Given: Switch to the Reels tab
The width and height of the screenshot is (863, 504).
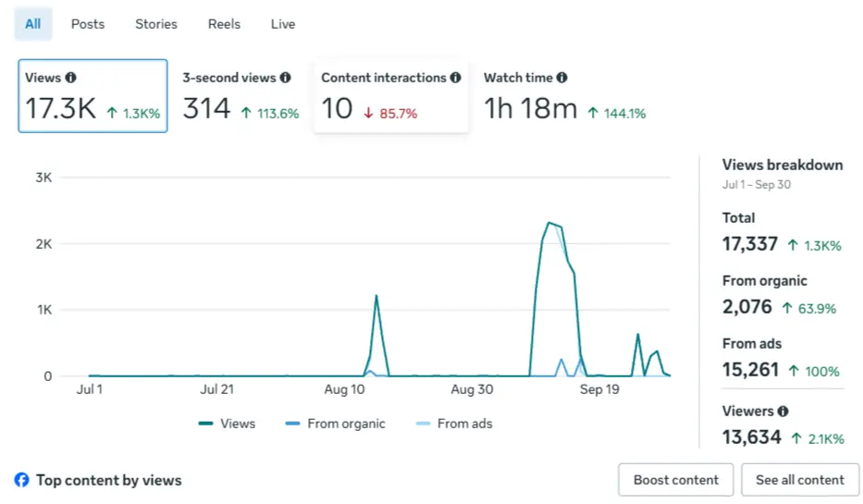Looking at the screenshot, I should pyautogui.click(x=224, y=24).
